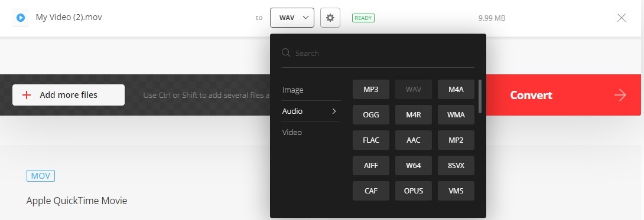This screenshot has width=644, height=220.
Task: Select the Image category
Action: click(293, 90)
